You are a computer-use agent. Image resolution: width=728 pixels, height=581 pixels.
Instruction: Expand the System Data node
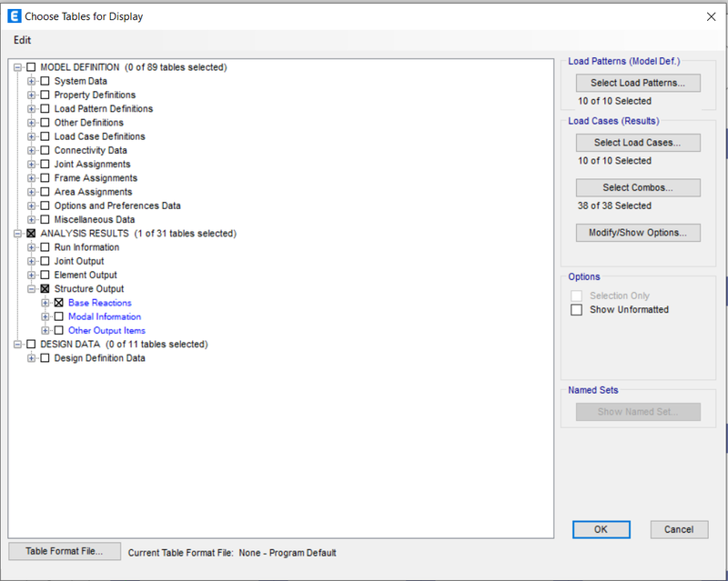pyautogui.click(x=31, y=81)
